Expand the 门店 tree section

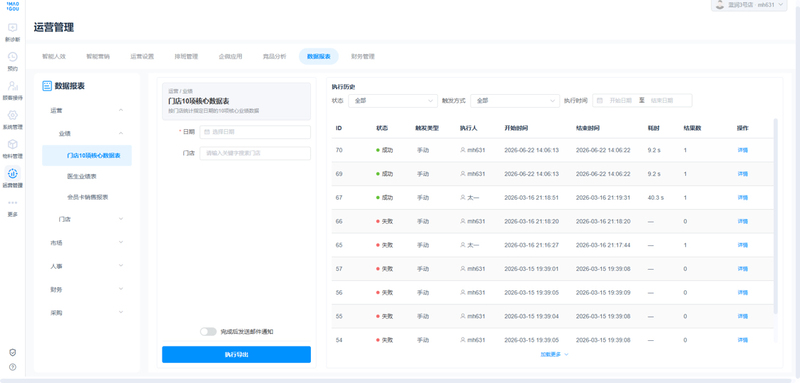121,219
